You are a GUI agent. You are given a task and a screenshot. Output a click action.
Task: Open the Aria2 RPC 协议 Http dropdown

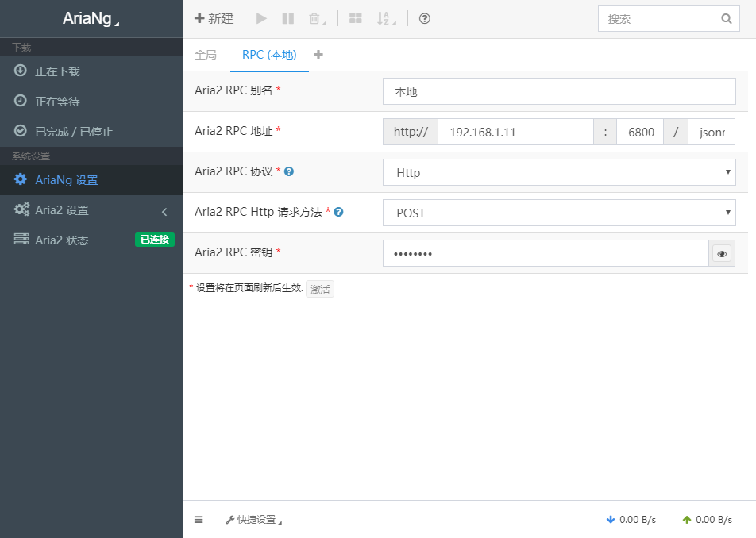559,172
